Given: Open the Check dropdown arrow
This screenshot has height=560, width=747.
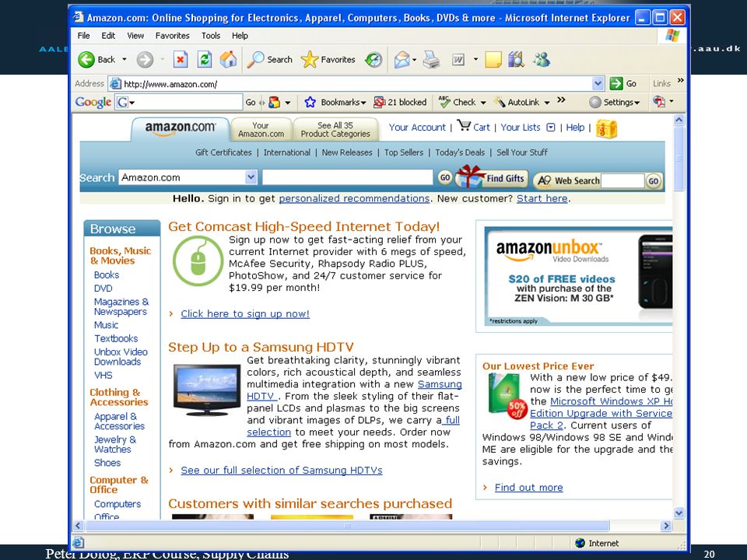Looking at the screenshot, I should point(482,103).
